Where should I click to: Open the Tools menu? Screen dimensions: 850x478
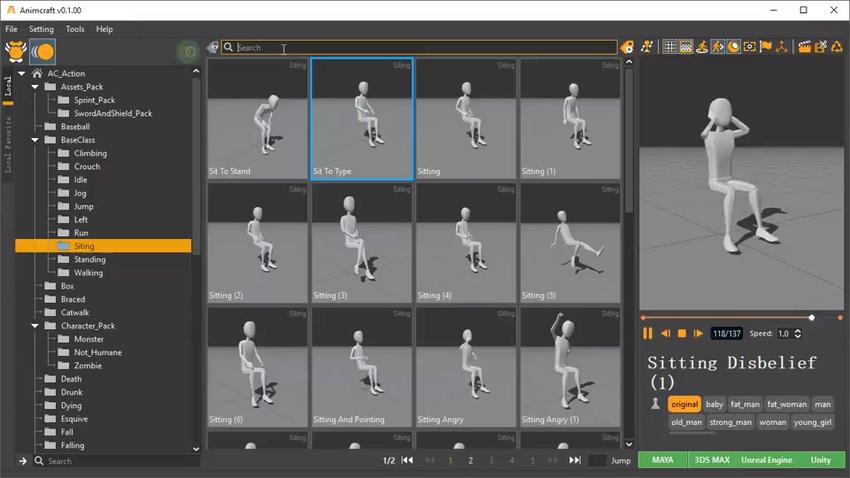[75, 29]
